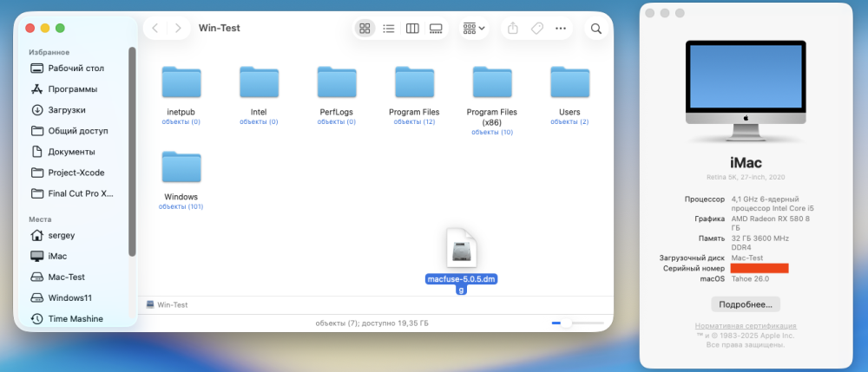Screen dimensions: 868x372
Task: Switch Finder to icon view
Action: point(365,29)
